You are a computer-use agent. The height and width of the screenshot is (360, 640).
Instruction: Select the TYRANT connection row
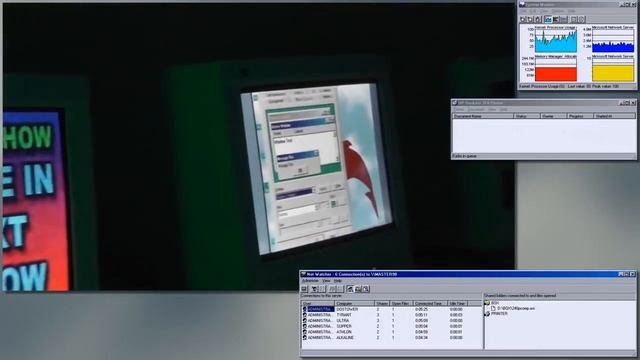point(392,315)
